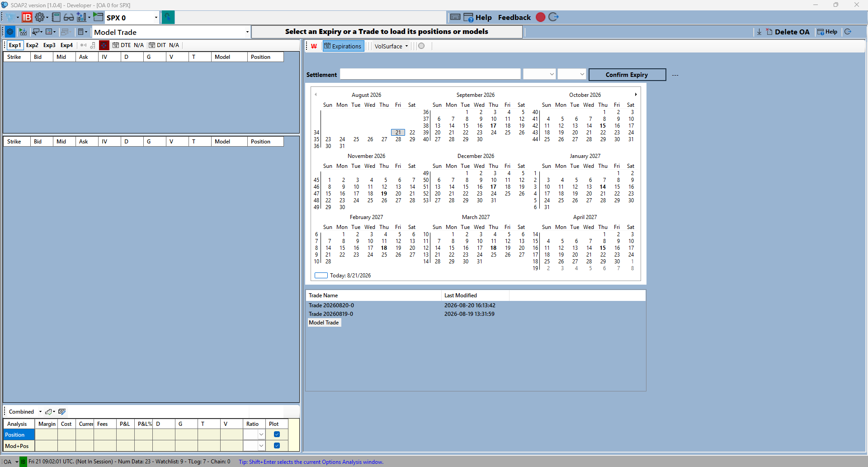Image resolution: width=868 pixels, height=467 pixels.
Task: Click the red W icon
Action: [314, 46]
